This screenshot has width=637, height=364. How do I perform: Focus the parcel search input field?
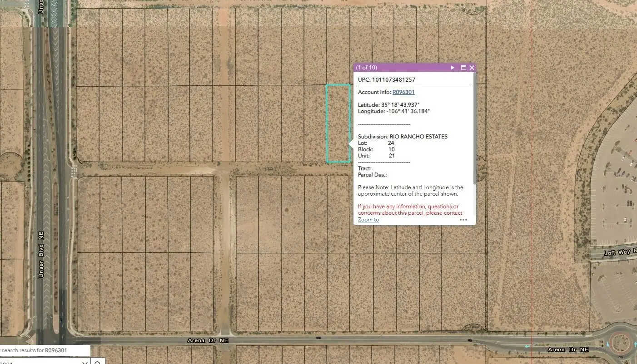pyautogui.click(x=41, y=362)
